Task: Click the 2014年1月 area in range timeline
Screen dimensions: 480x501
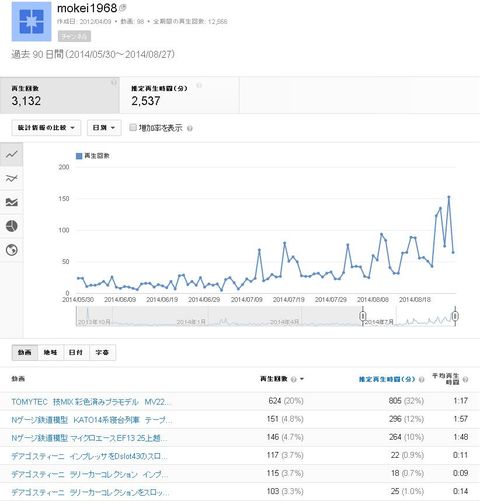Action: click(x=191, y=322)
